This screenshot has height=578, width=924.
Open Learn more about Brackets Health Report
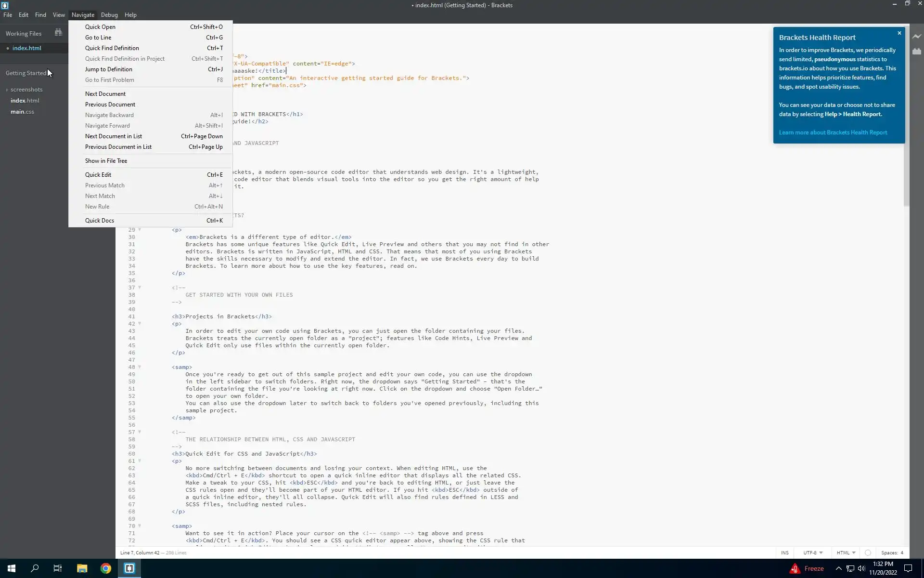[833, 132]
